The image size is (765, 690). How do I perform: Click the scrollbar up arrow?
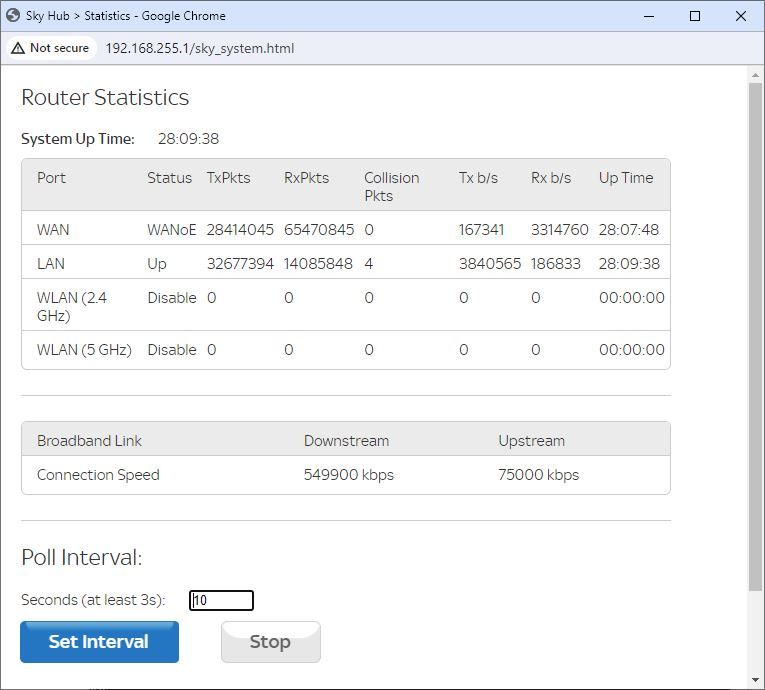pos(756,74)
